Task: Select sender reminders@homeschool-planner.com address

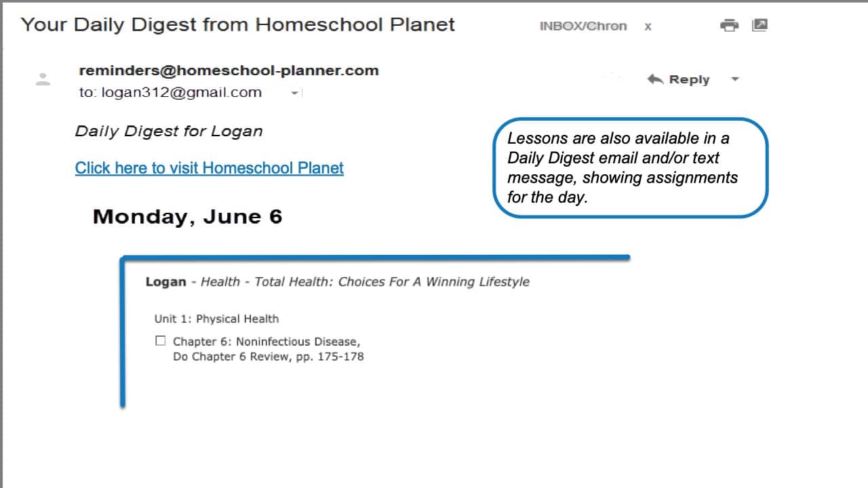Action: [229, 70]
